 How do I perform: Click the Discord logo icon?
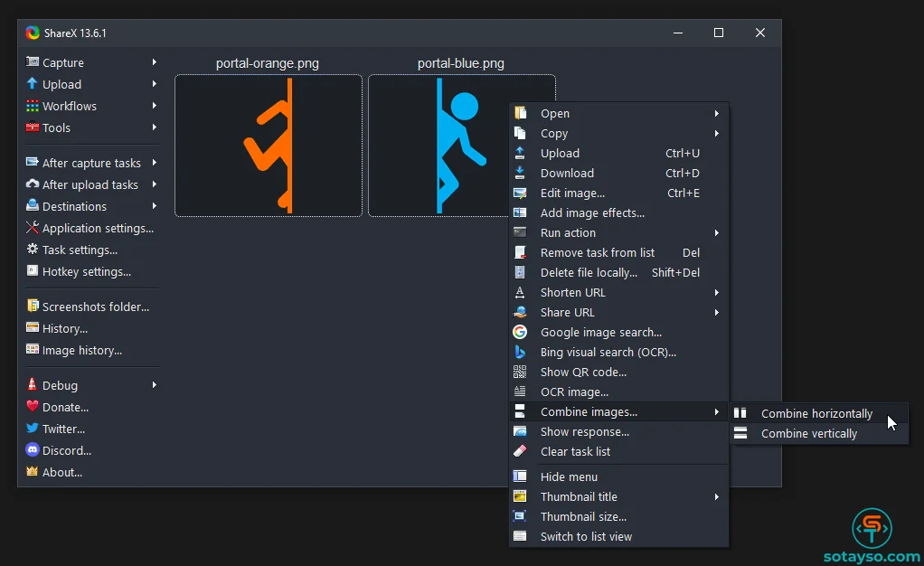(33, 450)
